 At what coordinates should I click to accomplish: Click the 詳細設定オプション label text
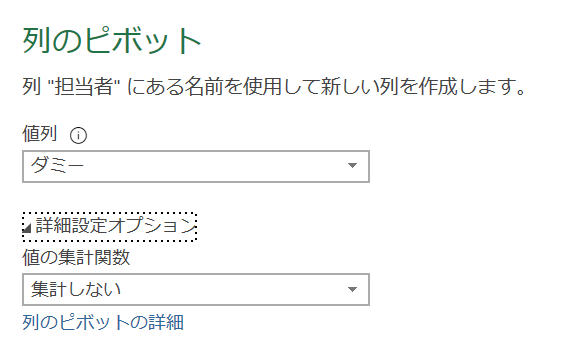coord(115,225)
